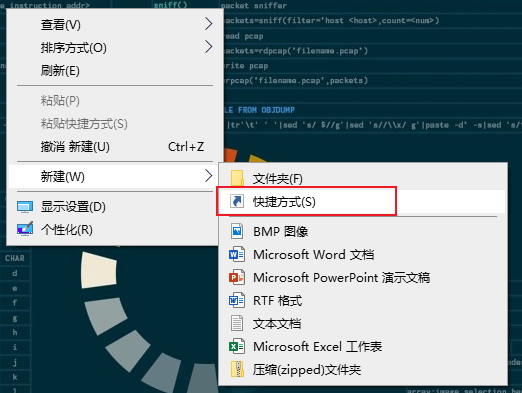522x393 pixels.
Task: Click the Ctrl+Z shortcut text
Action: [x=186, y=147]
